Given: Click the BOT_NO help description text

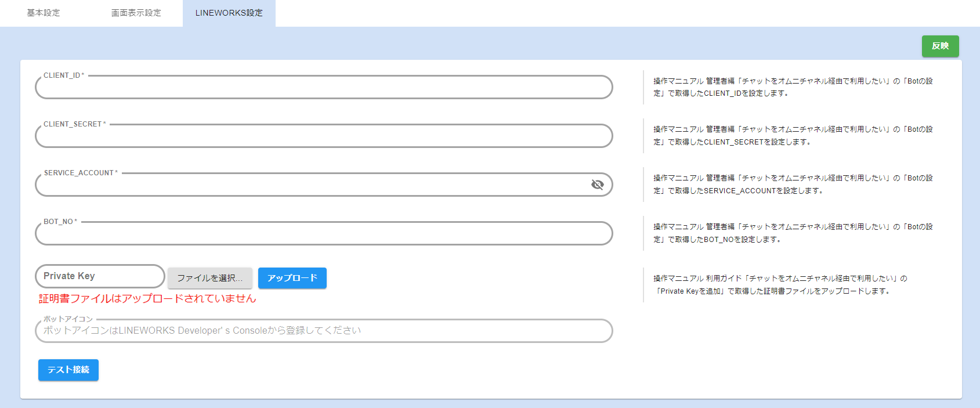Looking at the screenshot, I should tap(793, 233).
